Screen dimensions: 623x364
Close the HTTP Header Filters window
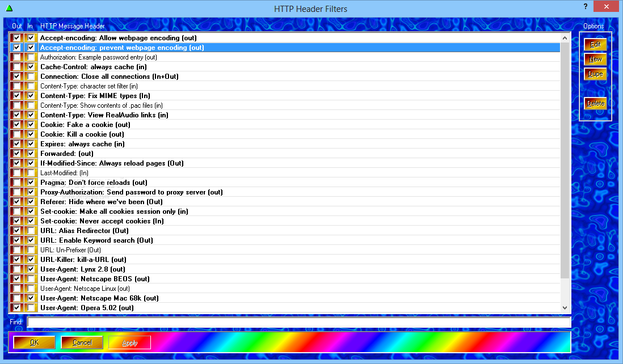tap(606, 6)
